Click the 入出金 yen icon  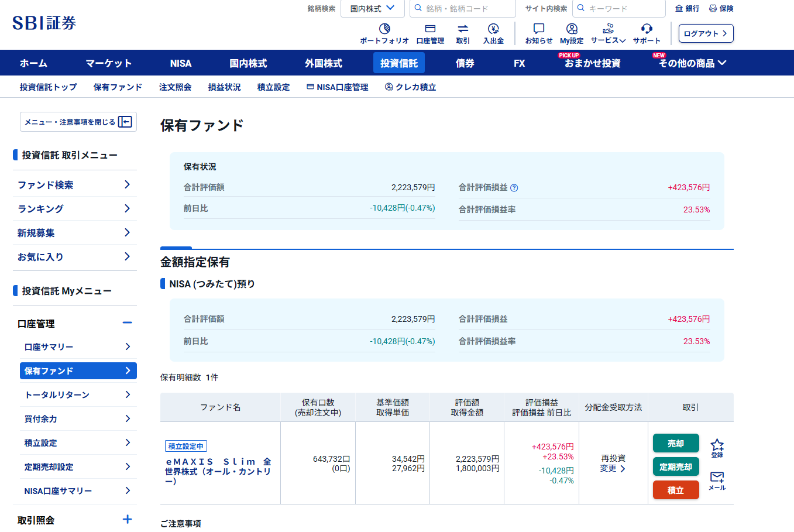(493, 29)
